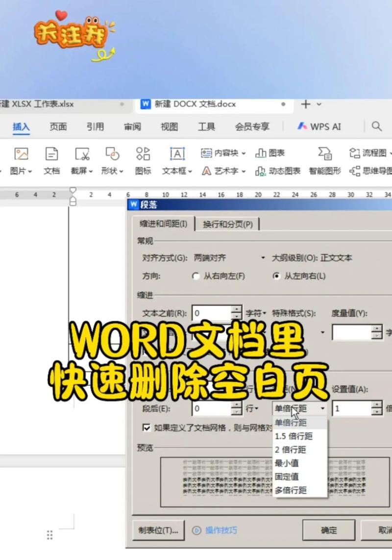This screenshot has width=392, height=560.
Task: Increase 文本之前 indent with spinner
Action: pos(236,309)
